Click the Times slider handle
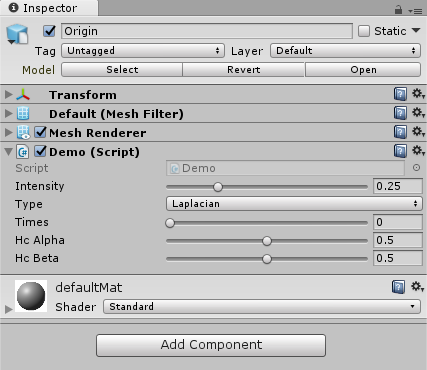Viewport: 427px width, 370px height. tap(170, 223)
